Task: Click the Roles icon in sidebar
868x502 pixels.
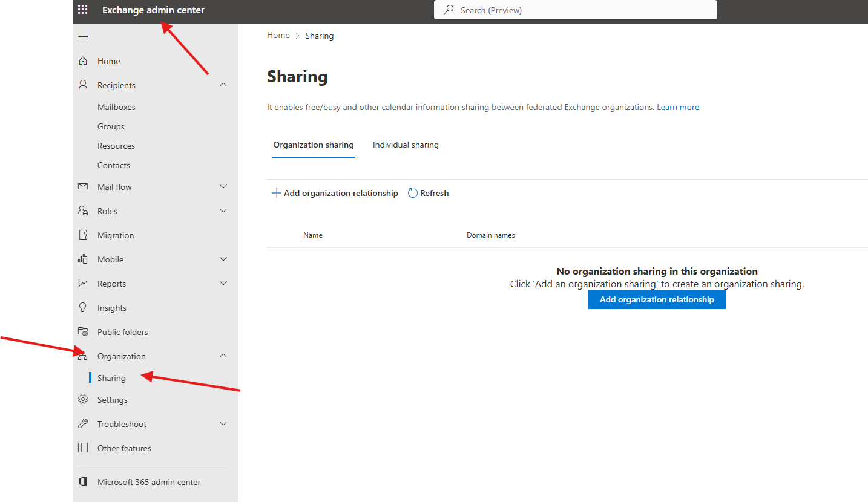Action: [x=83, y=211]
